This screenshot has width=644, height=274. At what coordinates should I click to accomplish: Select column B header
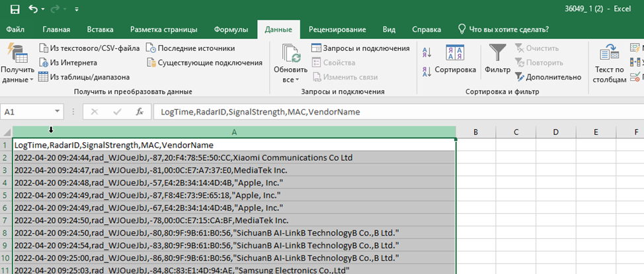coord(475,132)
